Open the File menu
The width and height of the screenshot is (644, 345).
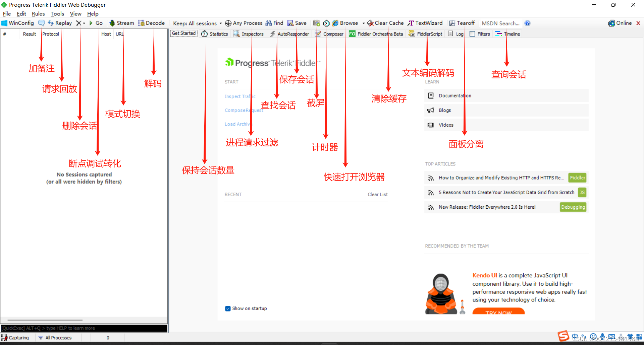pos(7,14)
